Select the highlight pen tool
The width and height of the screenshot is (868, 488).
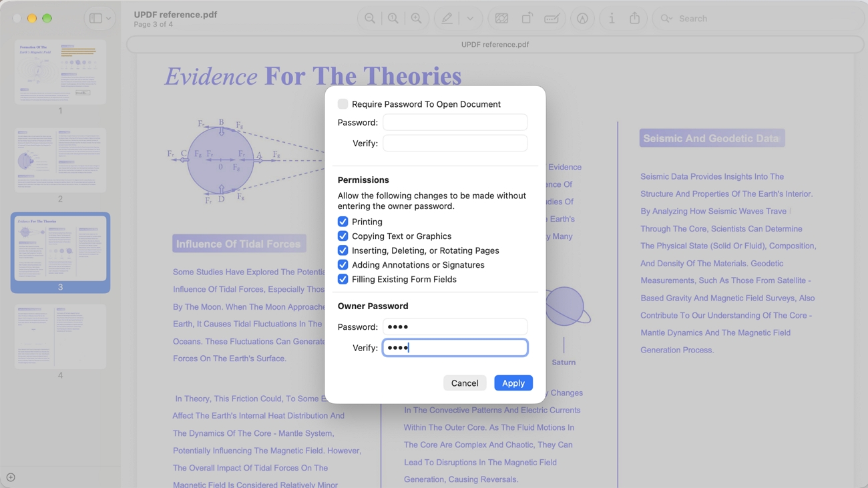click(x=447, y=19)
